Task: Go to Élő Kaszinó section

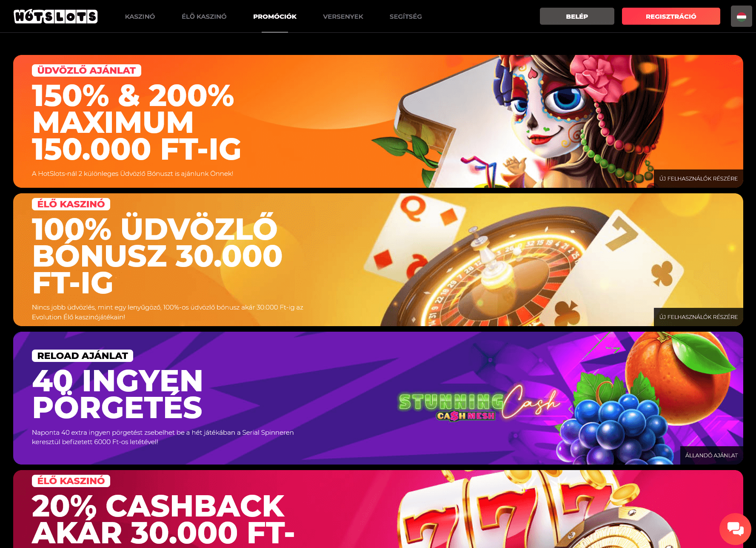Action: tap(204, 16)
